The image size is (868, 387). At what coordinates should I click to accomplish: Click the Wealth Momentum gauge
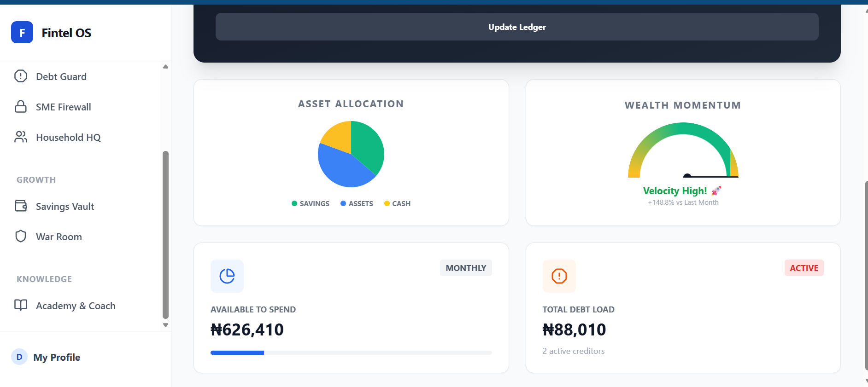tap(683, 150)
